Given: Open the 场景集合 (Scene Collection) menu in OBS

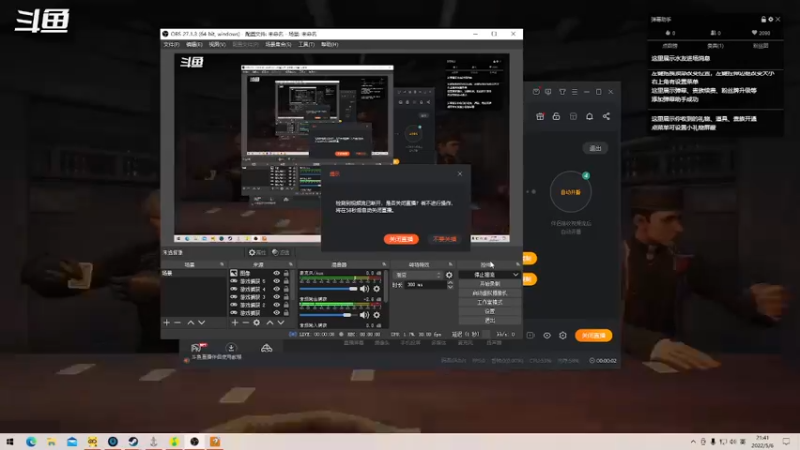Looking at the screenshot, I should tap(278, 44).
